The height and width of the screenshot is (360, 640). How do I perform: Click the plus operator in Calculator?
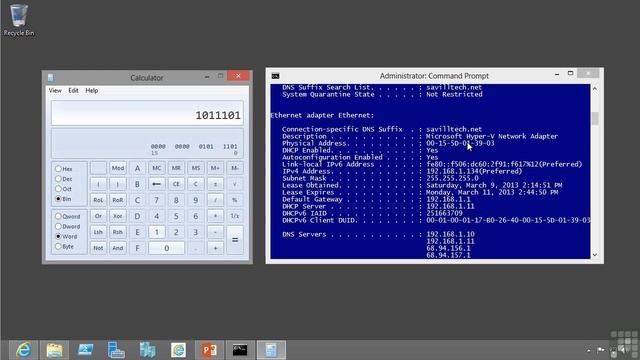click(x=215, y=248)
